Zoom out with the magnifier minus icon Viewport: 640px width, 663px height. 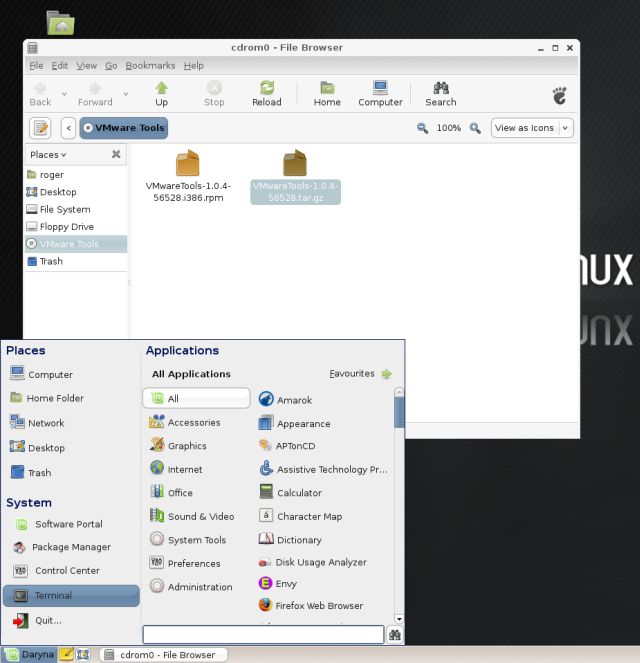tap(422, 128)
